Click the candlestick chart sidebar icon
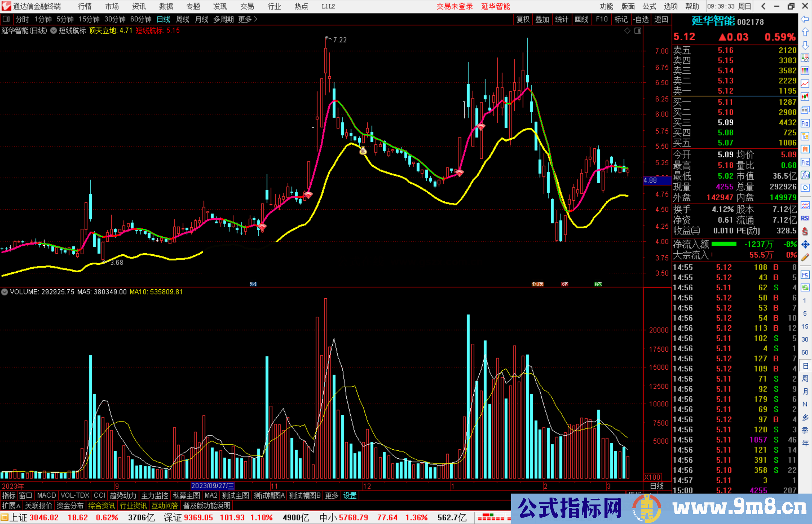Image resolution: width=812 pixels, height=524 pixels. coord(805,97)
